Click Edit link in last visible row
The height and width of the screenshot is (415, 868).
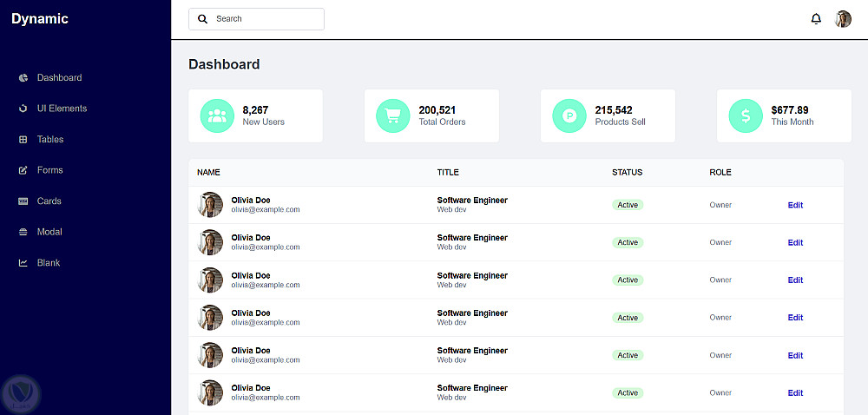[795, 393]
